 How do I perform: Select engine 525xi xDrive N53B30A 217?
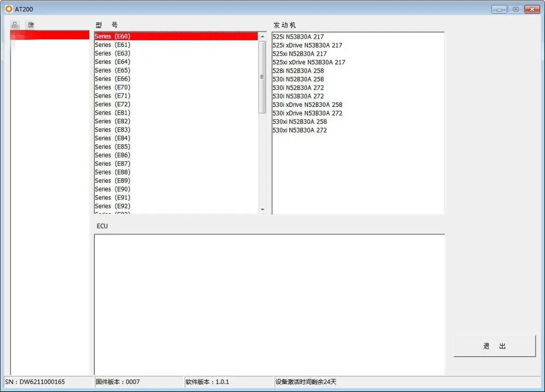309,62
